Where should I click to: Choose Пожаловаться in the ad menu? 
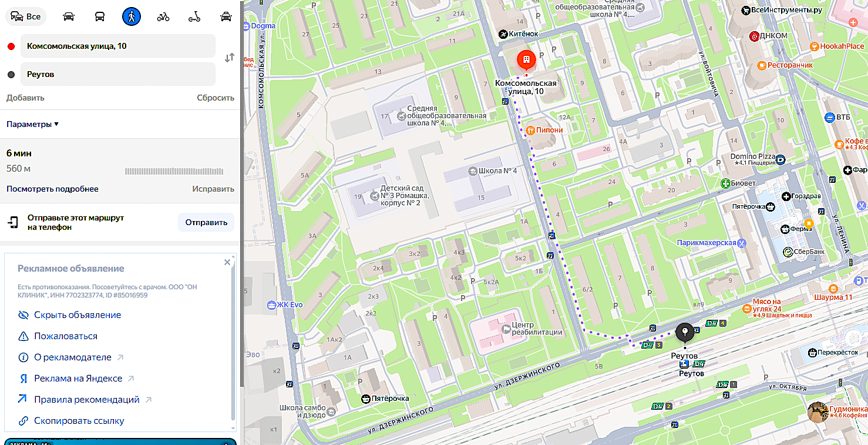[58, 336]
